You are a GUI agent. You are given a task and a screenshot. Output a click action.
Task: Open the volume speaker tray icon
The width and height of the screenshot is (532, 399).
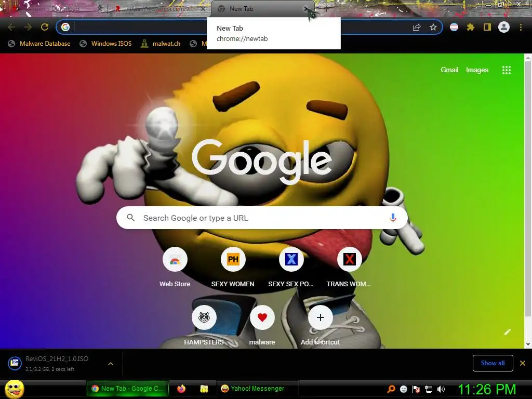[441, 389]
